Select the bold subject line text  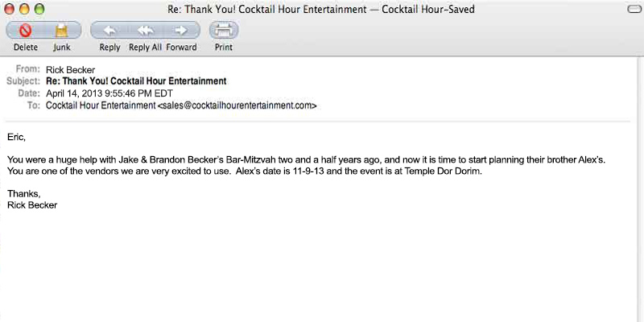[136, 81]
